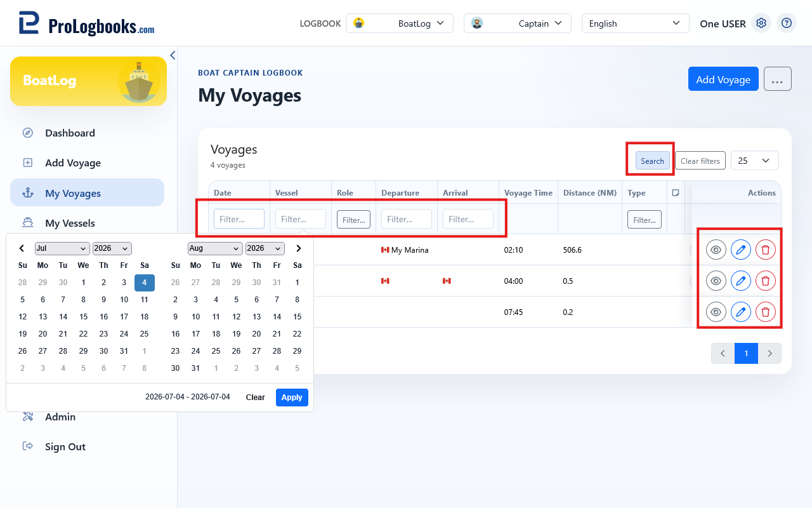Click the ProLogbooks.com logo

tap(86, 23)
